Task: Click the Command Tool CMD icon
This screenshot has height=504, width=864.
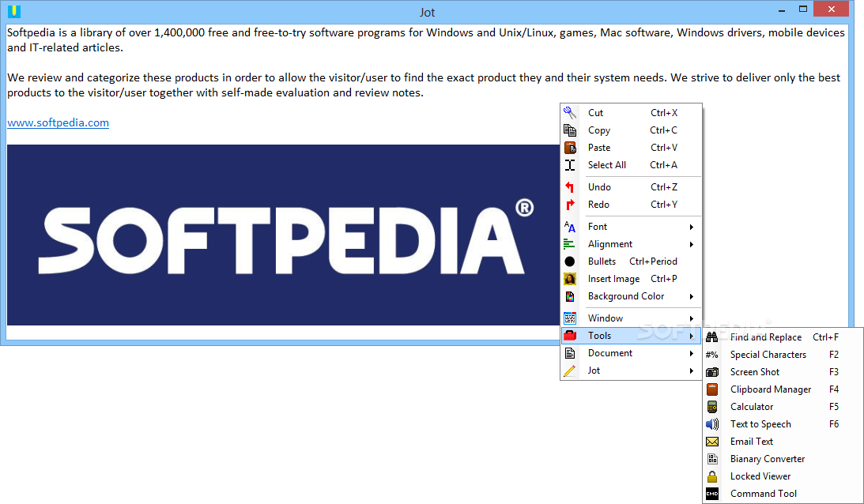Action: [712, 494]
